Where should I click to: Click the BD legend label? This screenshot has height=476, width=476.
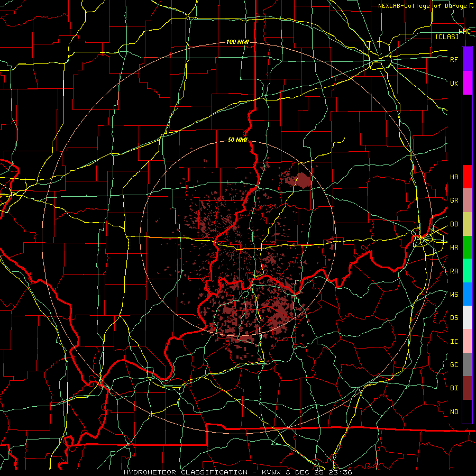coord(454,224)
